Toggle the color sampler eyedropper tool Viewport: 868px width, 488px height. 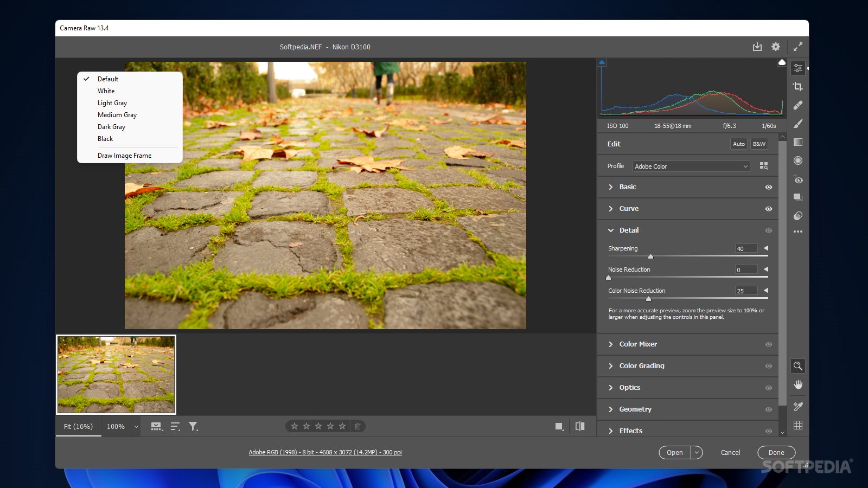click(x=797, y=406)
